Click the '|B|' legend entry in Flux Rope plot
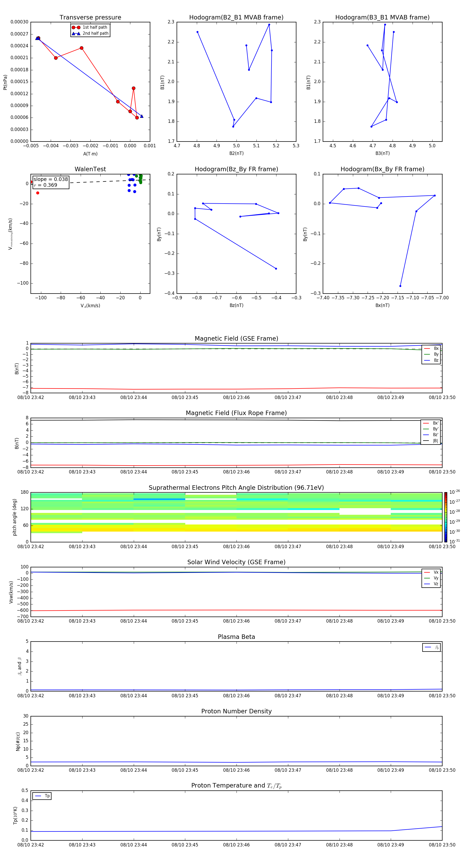The image size is (473, 868). [431, 441]
